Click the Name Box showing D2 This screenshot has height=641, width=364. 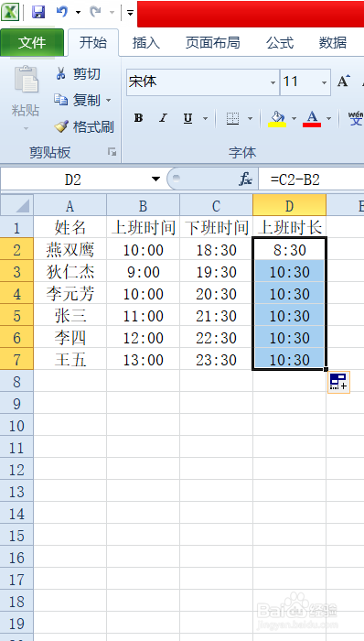73,179
